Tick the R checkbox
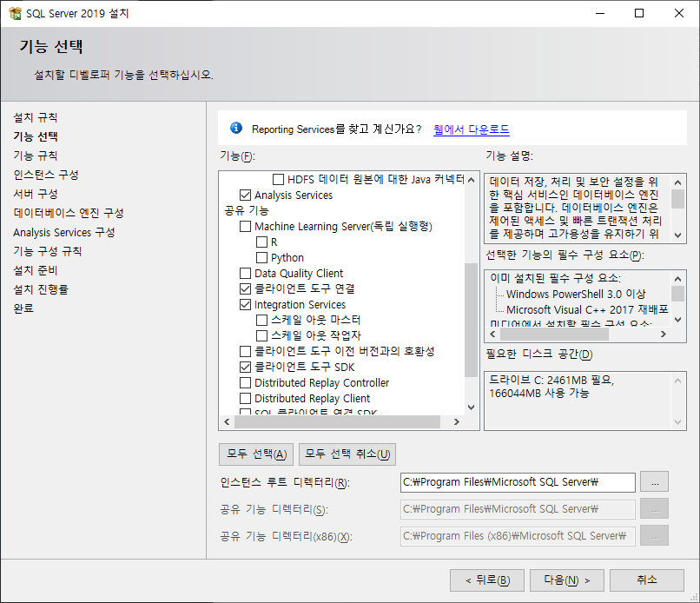Viewport: 700px width, 603px height. pyautogui.click(x=261, y=242)
